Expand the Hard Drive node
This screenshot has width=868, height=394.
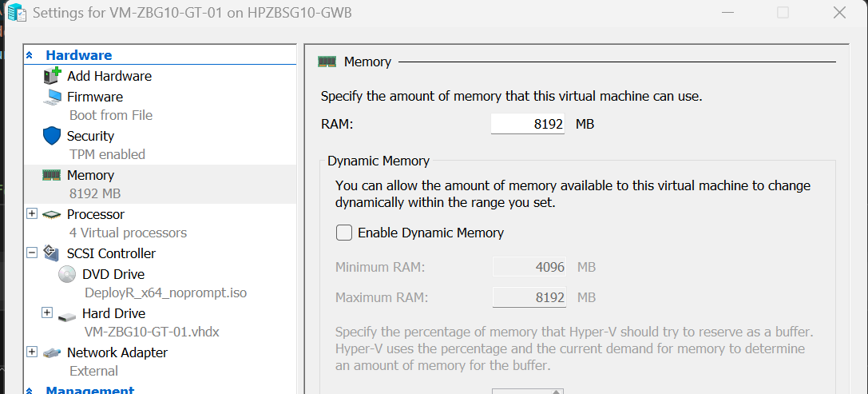(48, 313)
